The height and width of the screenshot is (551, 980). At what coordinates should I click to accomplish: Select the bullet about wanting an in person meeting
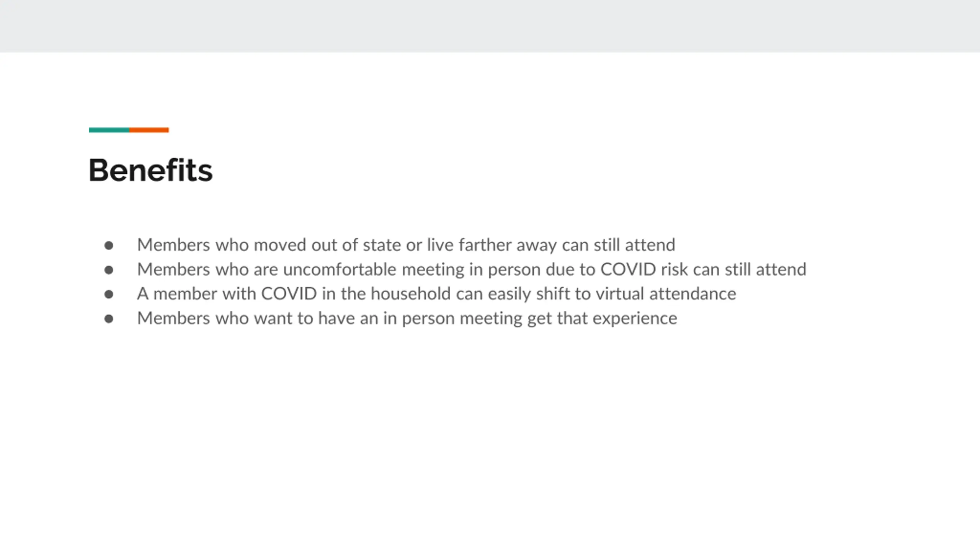[x=407, y=318]
